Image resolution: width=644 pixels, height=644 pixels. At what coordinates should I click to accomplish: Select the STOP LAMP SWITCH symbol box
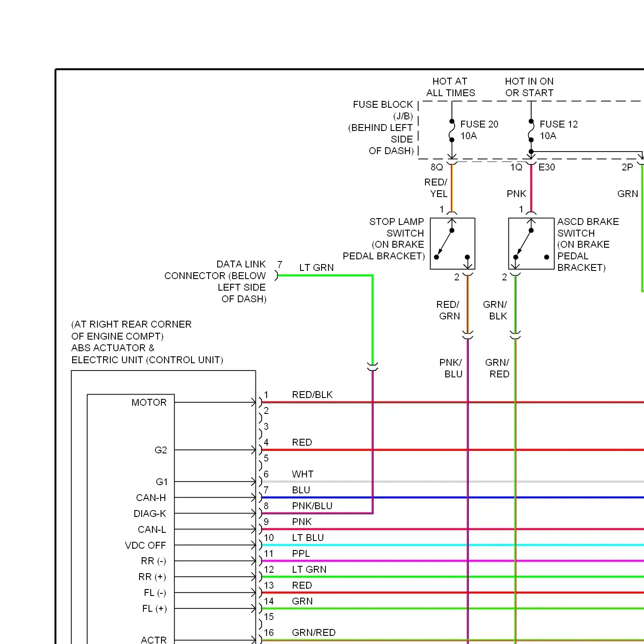tap(453, 244)
